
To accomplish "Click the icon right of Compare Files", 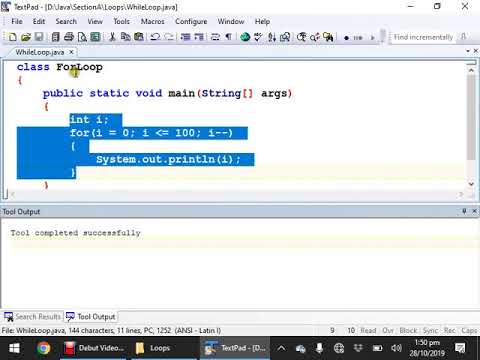I will pos(302,37).
